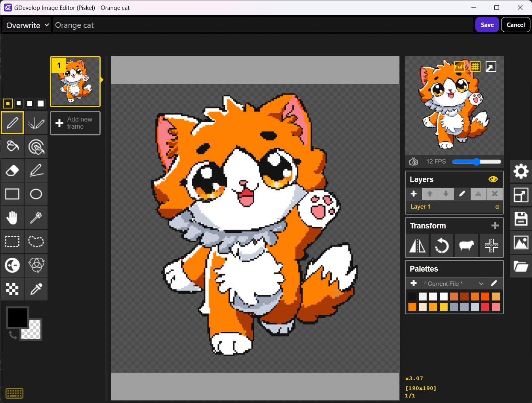Image resolution: width=532 pixels, height=403 pixels.
Task: Choose the Rectangle tool
Action: point(12,194)
